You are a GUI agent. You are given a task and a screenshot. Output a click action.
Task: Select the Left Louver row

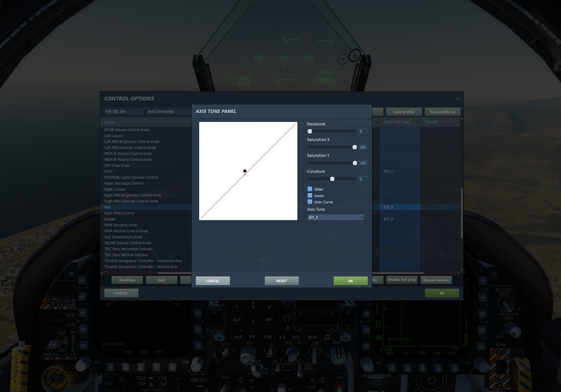pyautogui.click(x=146, y=136)
